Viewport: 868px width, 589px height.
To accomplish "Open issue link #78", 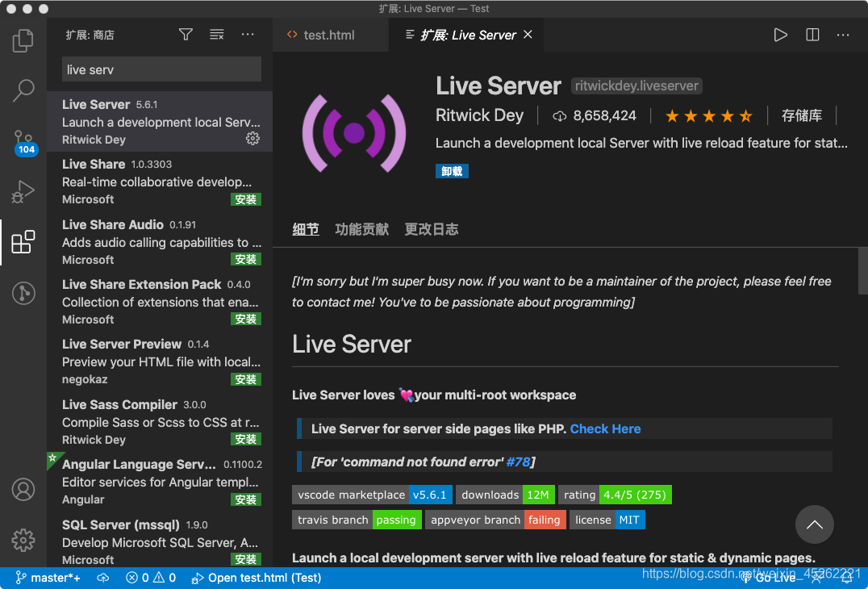I will [518, 462].
